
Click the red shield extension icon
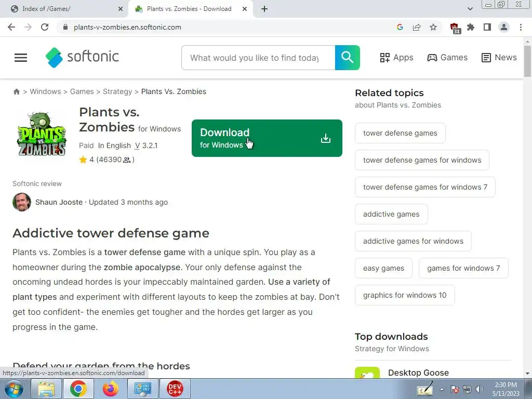coord(455,28)
